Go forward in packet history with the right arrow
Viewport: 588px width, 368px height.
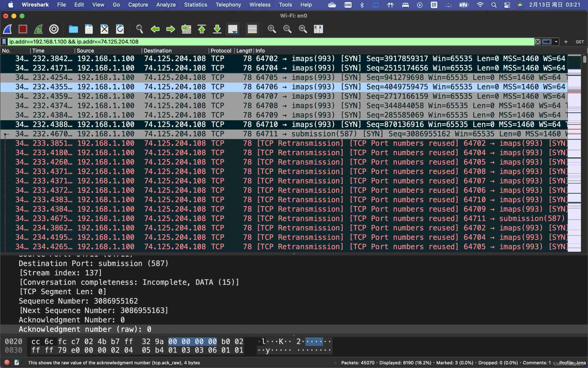tap(170, 29)
